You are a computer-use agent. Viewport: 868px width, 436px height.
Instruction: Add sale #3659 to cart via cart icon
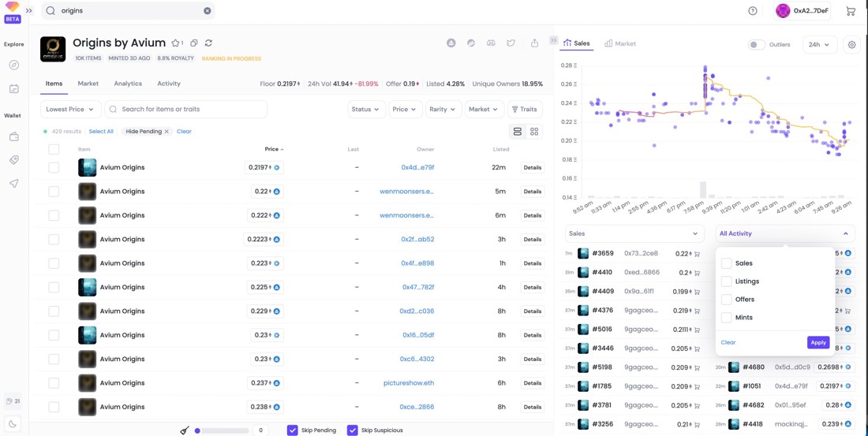pyautogui.click(x=697, y=253)
